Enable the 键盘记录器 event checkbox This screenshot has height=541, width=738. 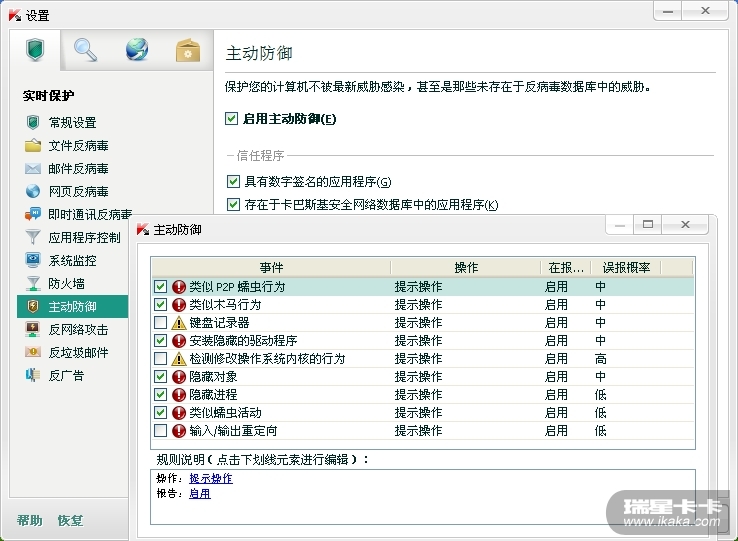click(161, 323)
